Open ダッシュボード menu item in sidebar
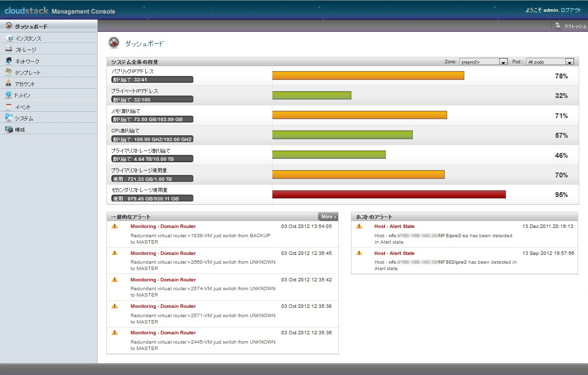The image size is (588, 375). tap(49, 26)
